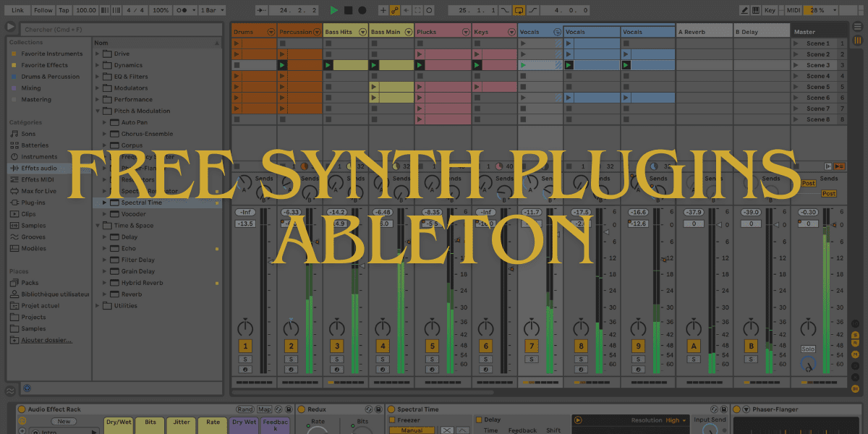Click the Ajouter dossier... link
This screenshot has height=434, width=868.
click(x=46, y=340)
